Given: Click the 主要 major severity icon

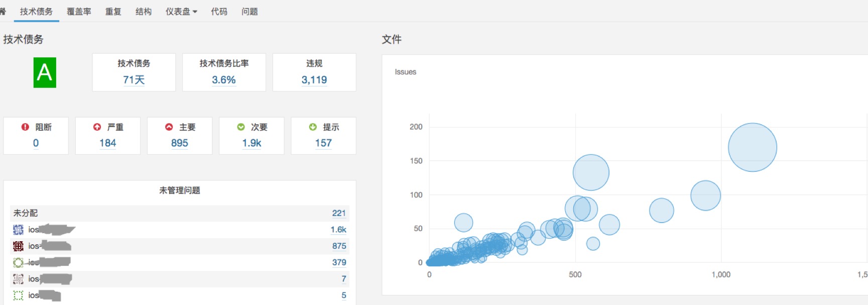Looking at the screenshot, I should 169,127.
